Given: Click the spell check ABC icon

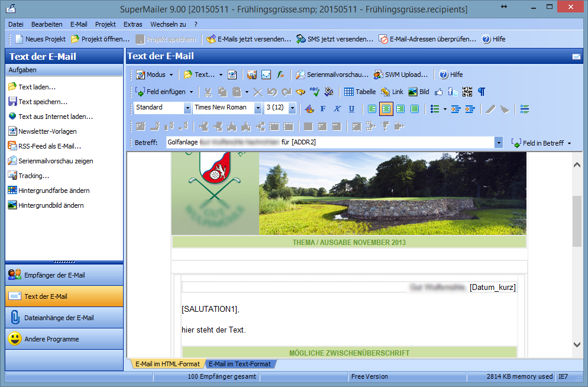Looking at the screenshot, I should coord(315,92).
